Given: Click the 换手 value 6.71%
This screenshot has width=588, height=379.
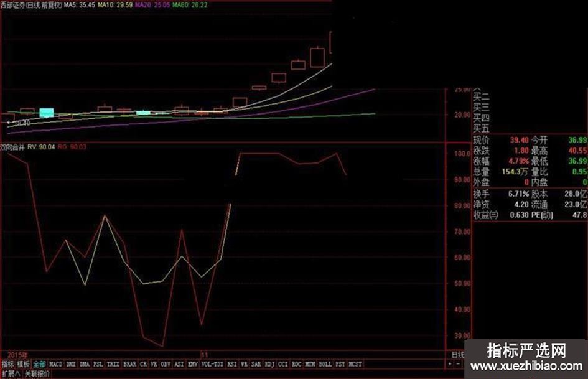Looking at the screenshot, I should pyautogui.click(x=519, y=194).
